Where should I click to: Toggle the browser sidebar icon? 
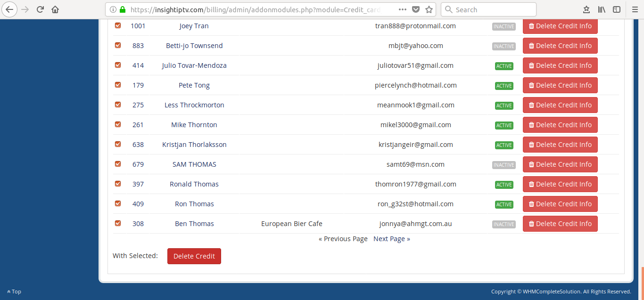point(617,9)
